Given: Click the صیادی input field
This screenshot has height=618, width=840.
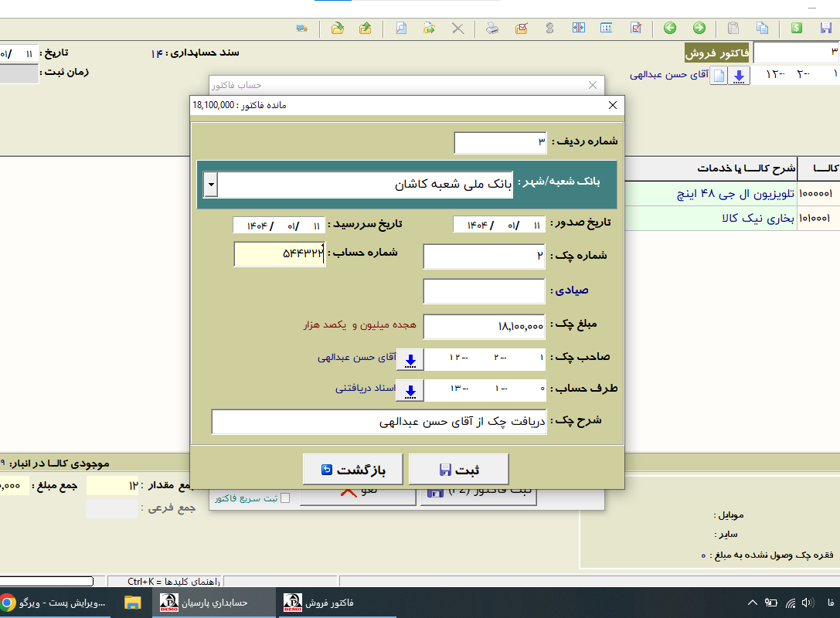Looking at the screenshot, I should (484, 291).
